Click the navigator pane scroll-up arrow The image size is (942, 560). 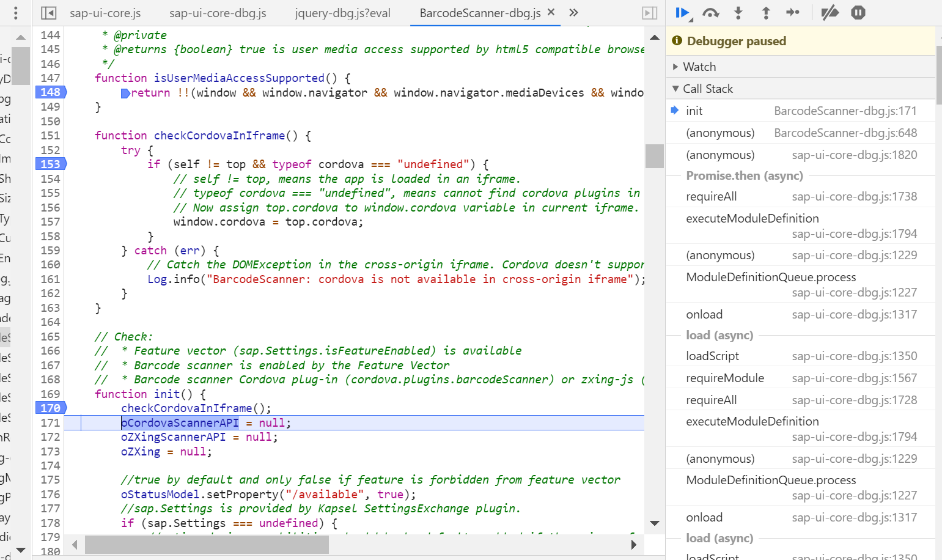click(x=21, y=37)
